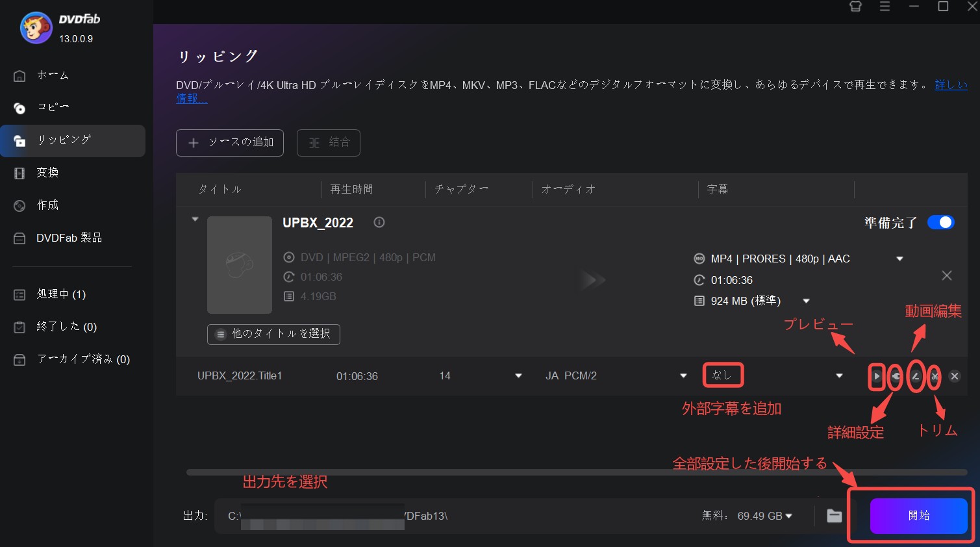Screen dimensions: 980x547
Task: Collapse the UPBX_2022 source entry
Action: (x=195, y=220)
